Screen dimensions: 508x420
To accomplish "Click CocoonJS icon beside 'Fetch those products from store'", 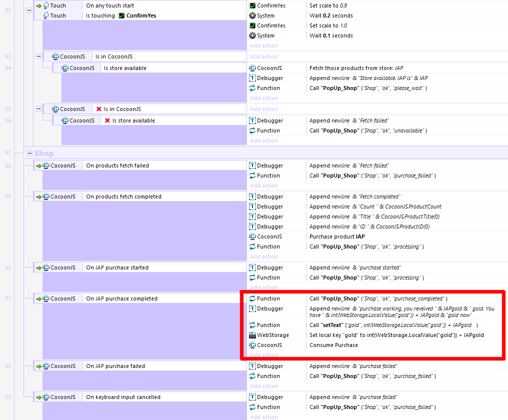I will [252, 68].
